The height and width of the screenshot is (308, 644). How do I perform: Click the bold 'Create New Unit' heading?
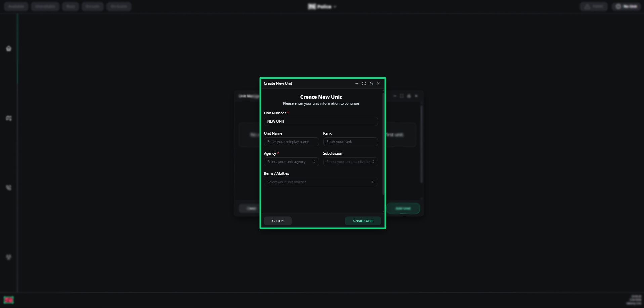pyautogui.click(x=321, y=97)
